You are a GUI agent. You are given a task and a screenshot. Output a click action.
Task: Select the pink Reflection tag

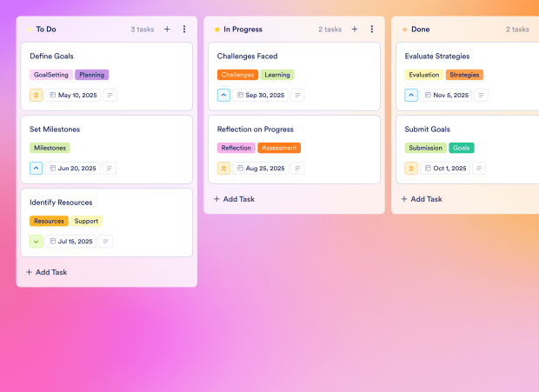236,148
